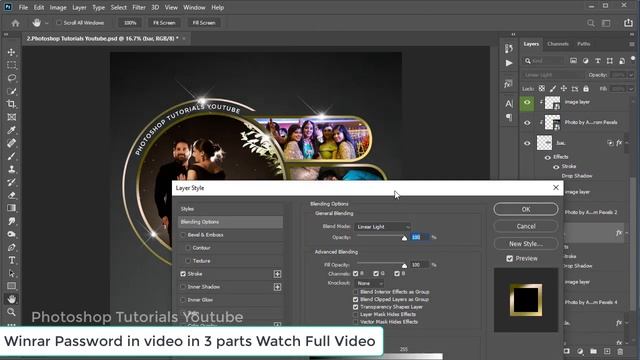Image resolution: width=640 pixels, height=360 pixels.
Task: Select the Hand tool in the toolbox
Action: pos(11,299)
